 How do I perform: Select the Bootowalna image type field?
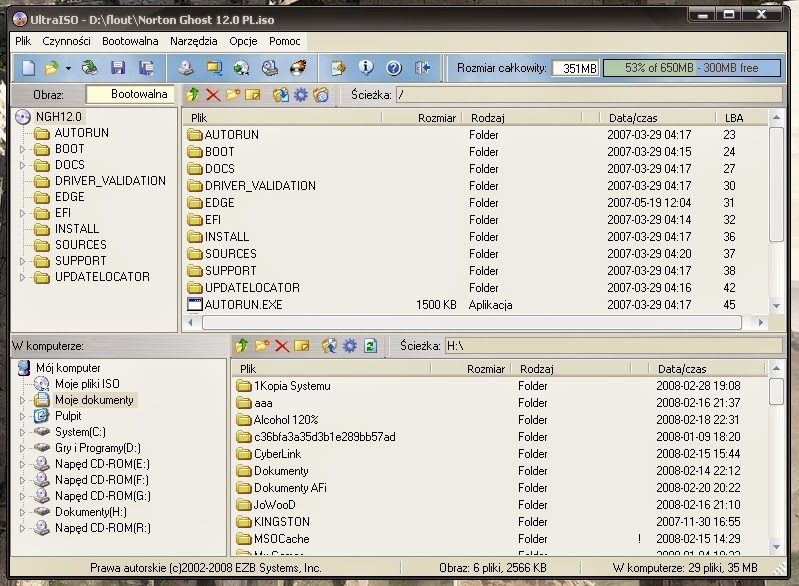(130, 94)
